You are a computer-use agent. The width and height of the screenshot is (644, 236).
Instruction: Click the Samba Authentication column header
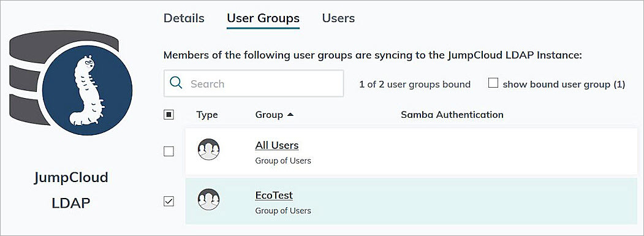click(x=452, y=115)
